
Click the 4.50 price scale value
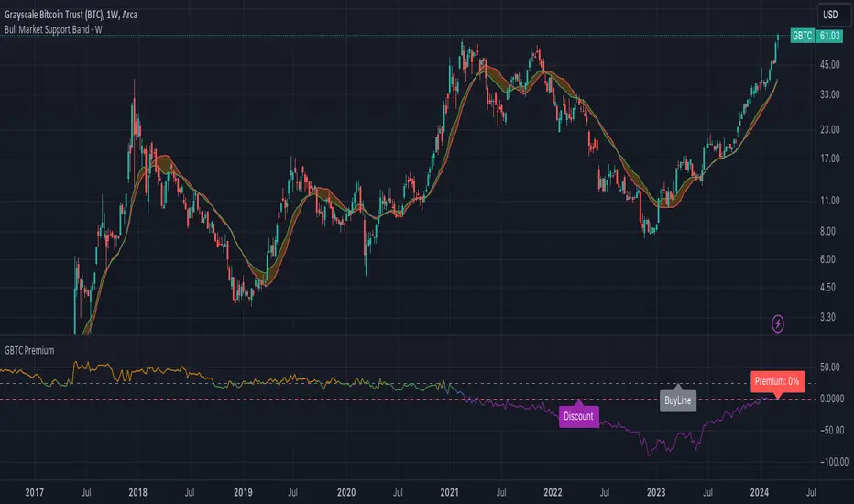pos(827,287)
